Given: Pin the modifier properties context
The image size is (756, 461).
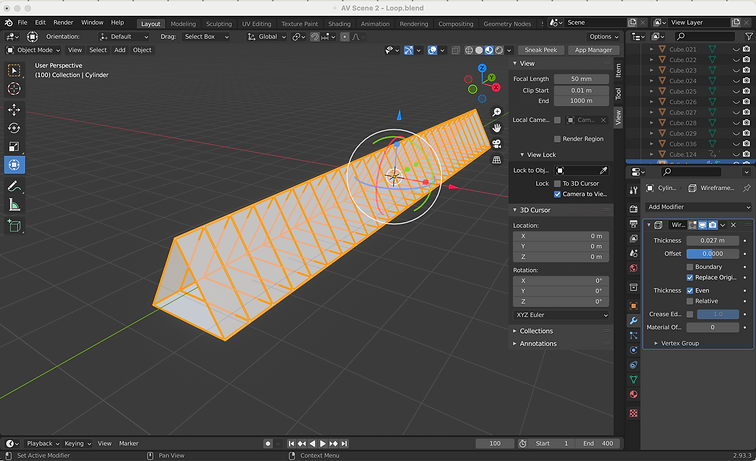Looking at the screenshot, I should (747, 188).
